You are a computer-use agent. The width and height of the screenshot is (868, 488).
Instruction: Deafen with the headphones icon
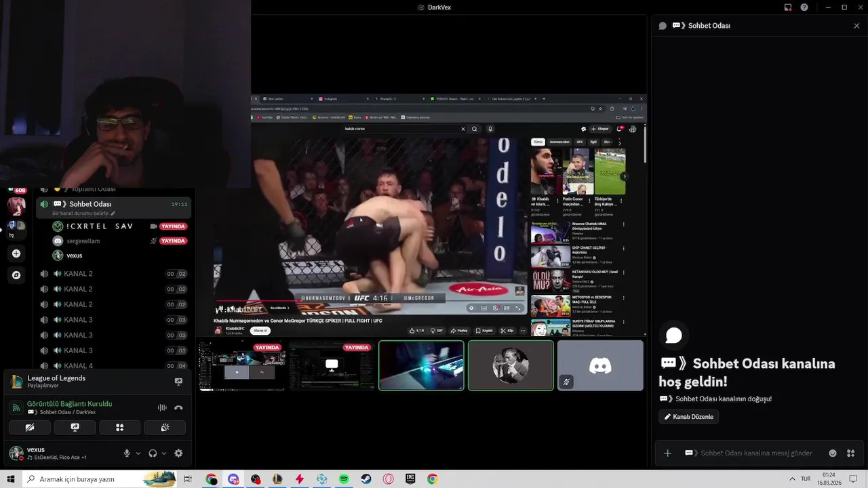tap(153, 453)
